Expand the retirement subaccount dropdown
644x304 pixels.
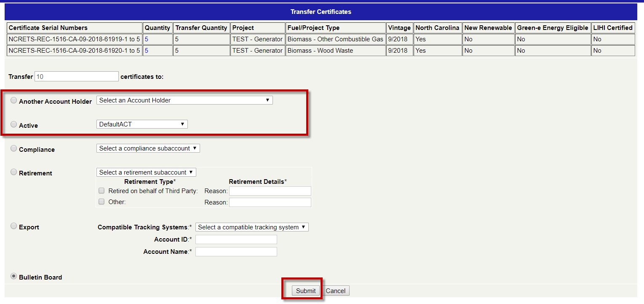click(x=146, y=172)
